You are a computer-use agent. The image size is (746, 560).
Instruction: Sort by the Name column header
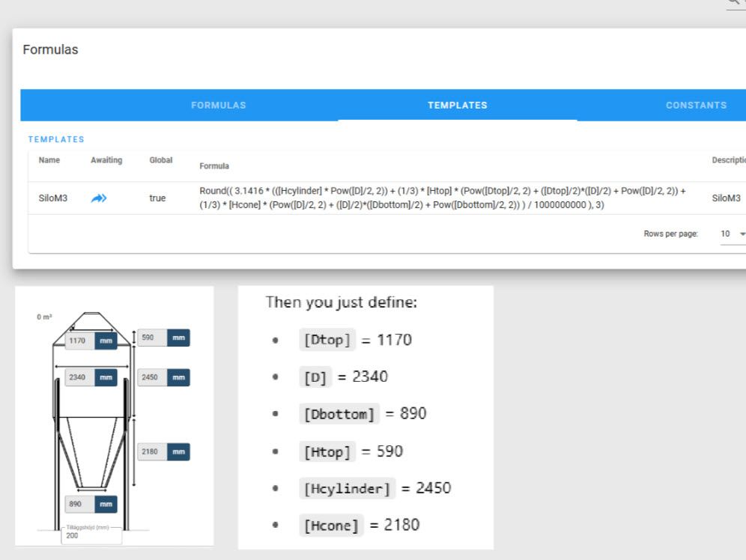click(49, 160)
